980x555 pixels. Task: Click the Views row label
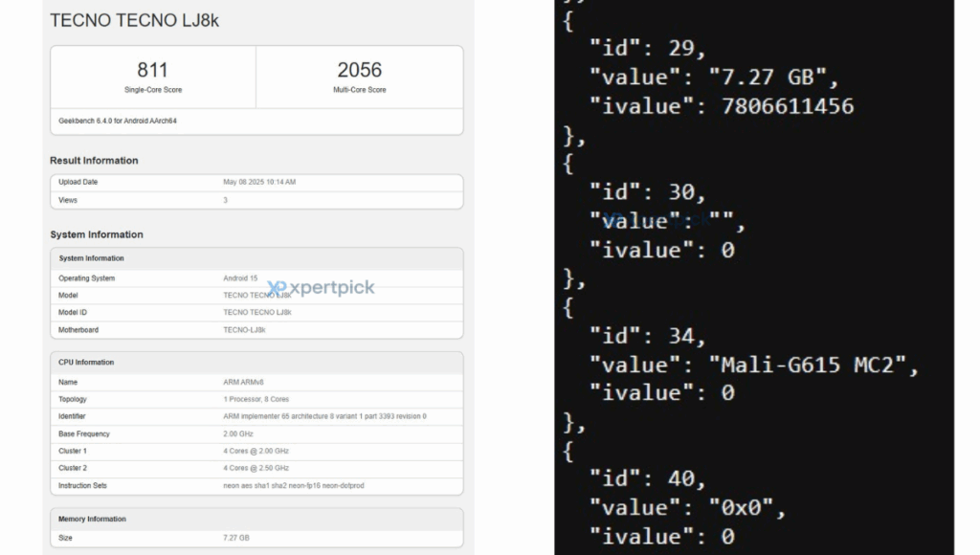[68, 200]
